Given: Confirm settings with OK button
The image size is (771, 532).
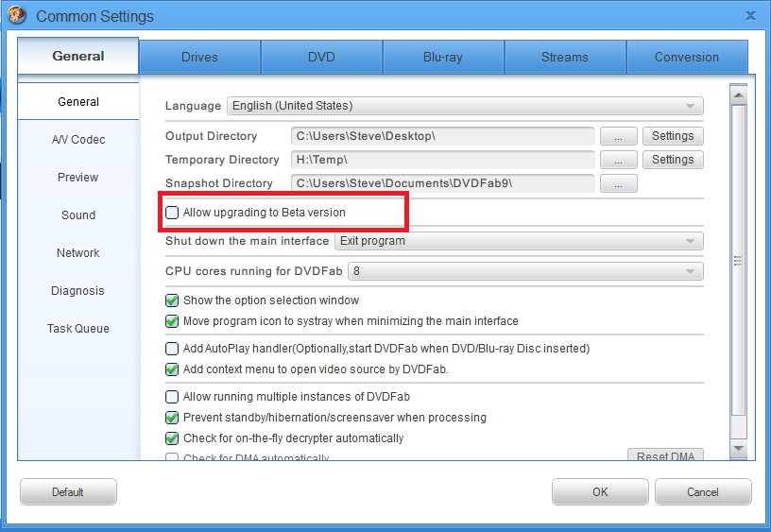Looking at the screenshot, I should 600,492.
